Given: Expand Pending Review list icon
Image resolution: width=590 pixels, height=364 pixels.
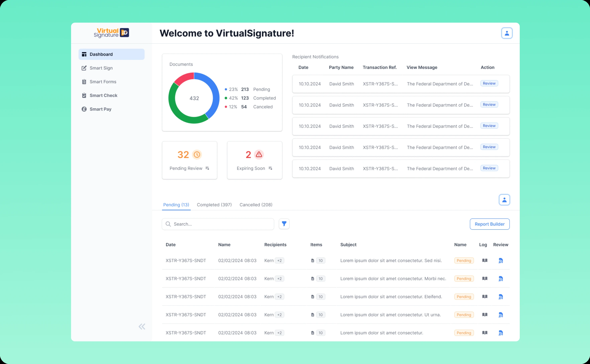Looking at the screenshot, I should pyautogui.click(x=207, y=168).
